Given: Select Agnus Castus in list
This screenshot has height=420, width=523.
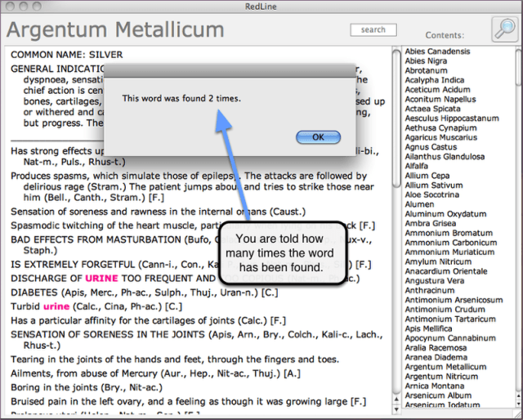Looking at the screenshot, I should coord(431,147).
